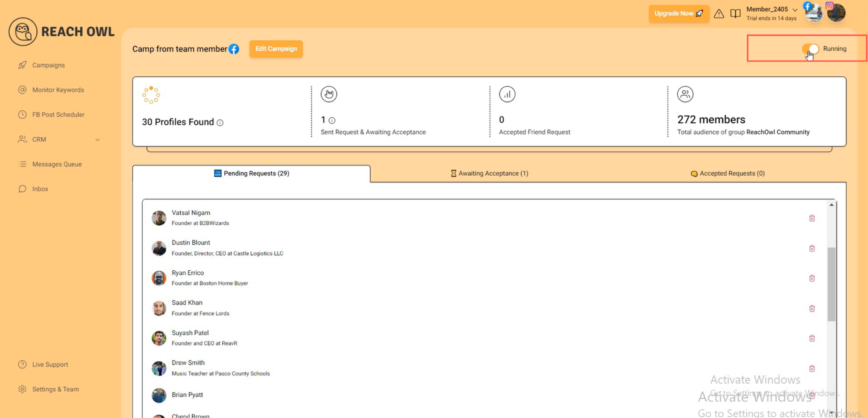868x418 pixels.
Task: Click the Reach Owl logo
Action: pyautogui.click(x=62, y=32)
